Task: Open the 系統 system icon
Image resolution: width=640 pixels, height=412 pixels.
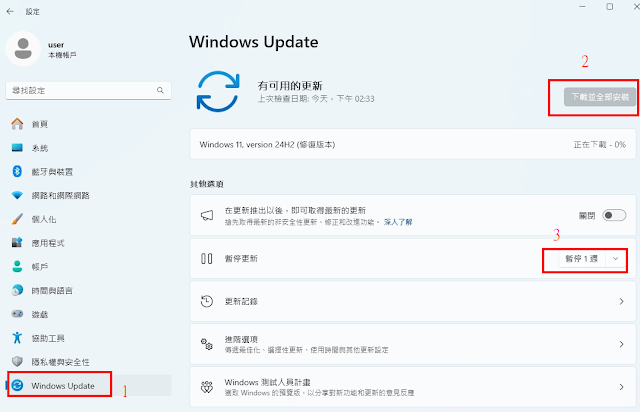Action: coord(17,148)
